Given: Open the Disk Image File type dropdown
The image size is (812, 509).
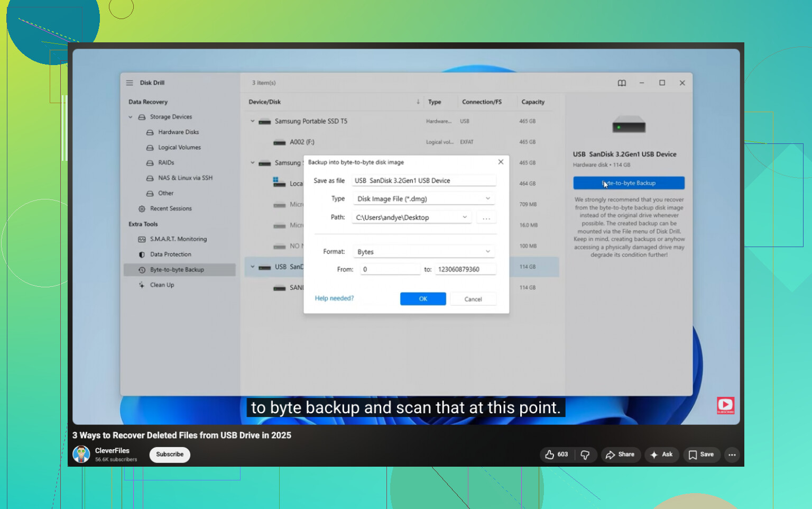Looking at the screenshot, I should [x=424, y=199].
